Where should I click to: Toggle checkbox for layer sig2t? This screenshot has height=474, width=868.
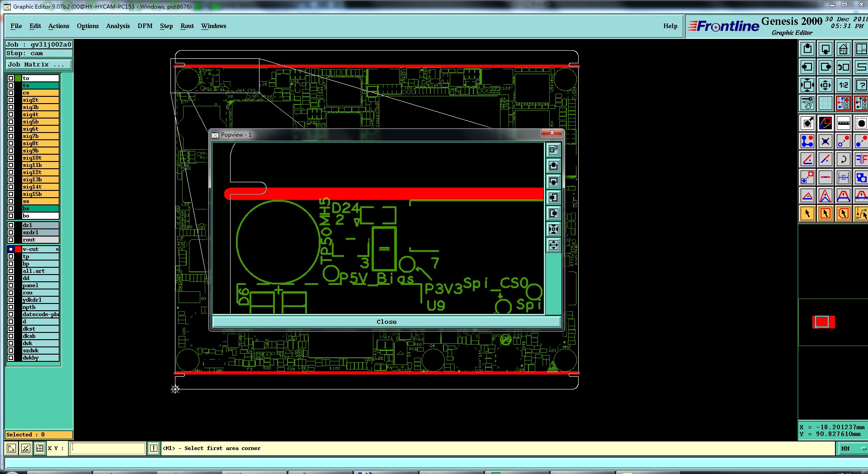(x=11, y=100)
